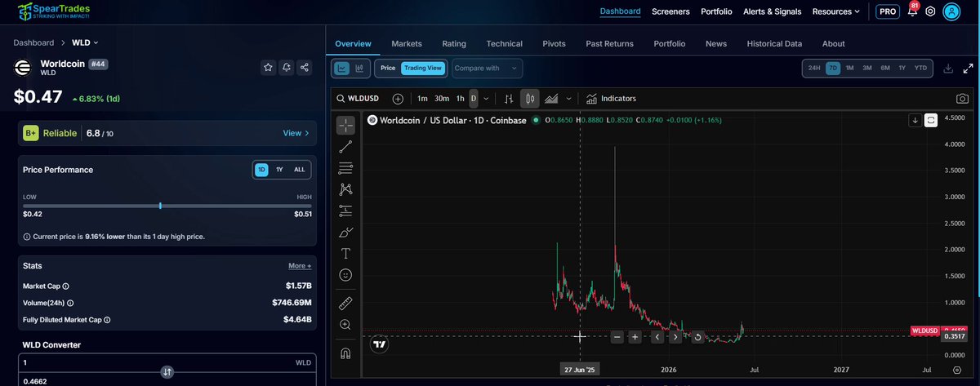980x386 pixels.
Task: Open the Technical tab
Action: (504, 43)
